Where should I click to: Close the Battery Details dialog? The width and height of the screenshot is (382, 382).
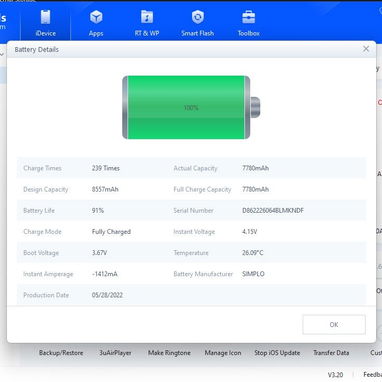pos(366,49)
